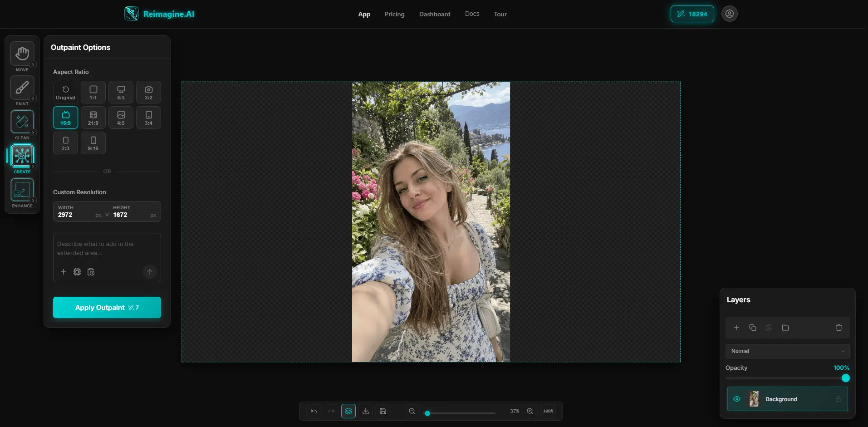Viewport: 868px width, 427px height.
Task: Click the undo arrow in bottom toolbar
Action: pos(314,411)
